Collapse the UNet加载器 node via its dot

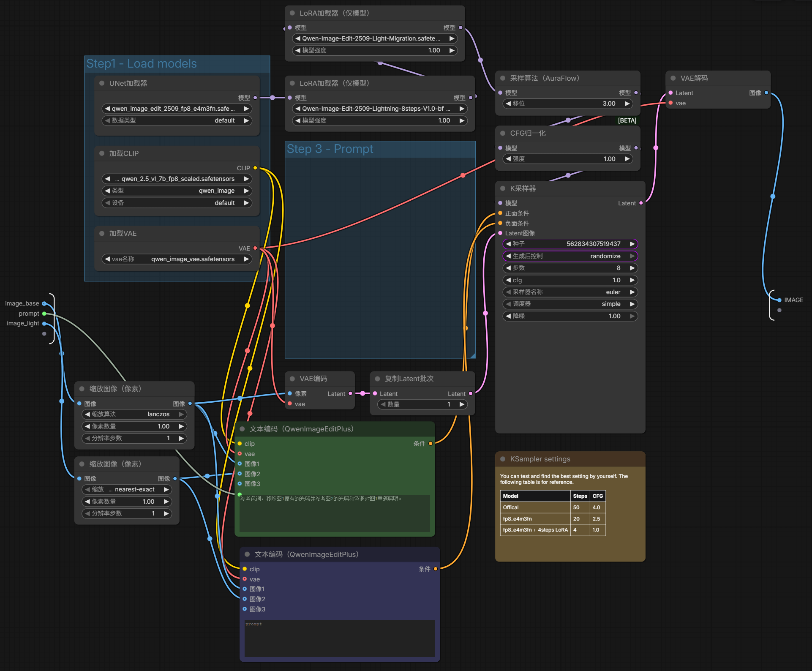tap(102, 83)
